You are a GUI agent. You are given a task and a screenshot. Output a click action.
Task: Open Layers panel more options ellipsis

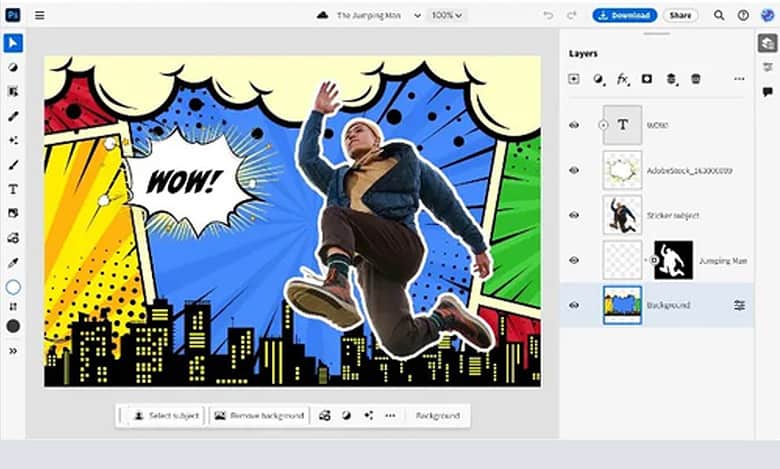(x=739, y=79)
